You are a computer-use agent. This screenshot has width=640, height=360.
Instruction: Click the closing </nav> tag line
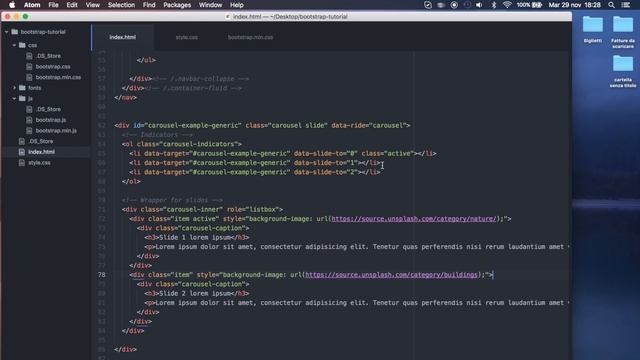coord(126,98)
